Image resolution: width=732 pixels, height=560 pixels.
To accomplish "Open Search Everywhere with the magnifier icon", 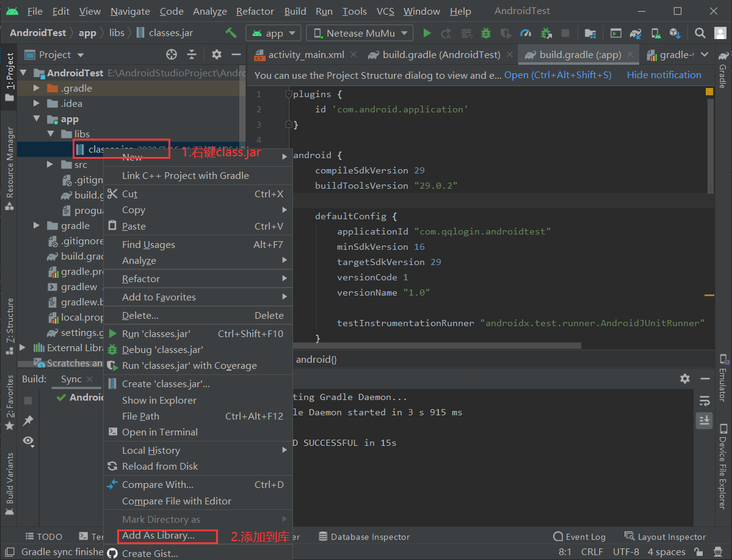I will pos(700,32).
